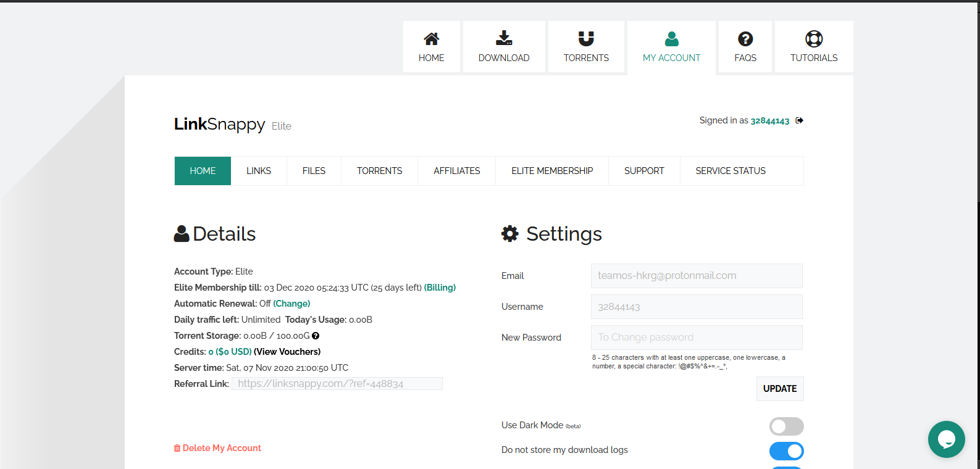
Task: Click the TUTORIALS label in the top navigation
Action: [x=814, y=58]
